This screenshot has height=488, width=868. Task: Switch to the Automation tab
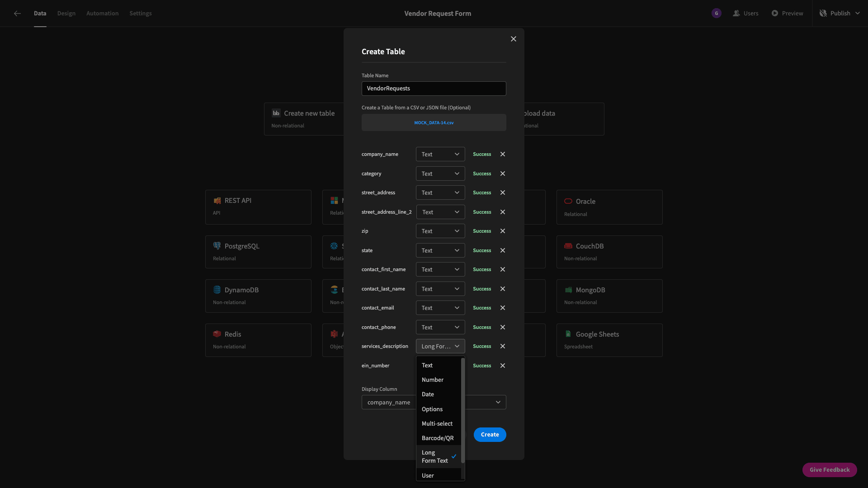click(x=103, y=14)
